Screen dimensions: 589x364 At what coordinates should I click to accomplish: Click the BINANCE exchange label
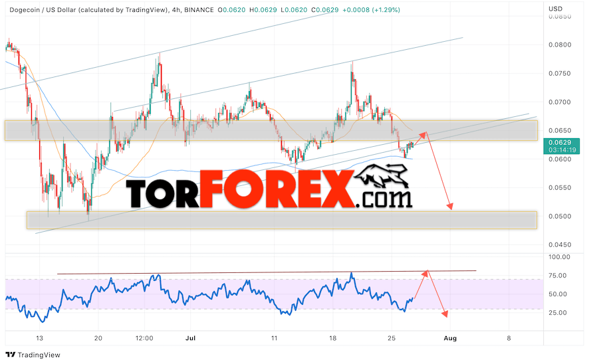coord(199,10)
